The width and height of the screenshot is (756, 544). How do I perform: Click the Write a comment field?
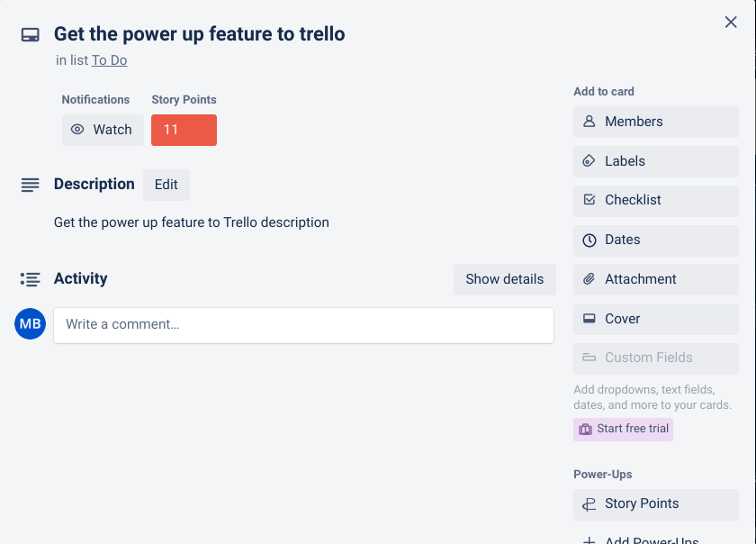(x=304, y=325)
